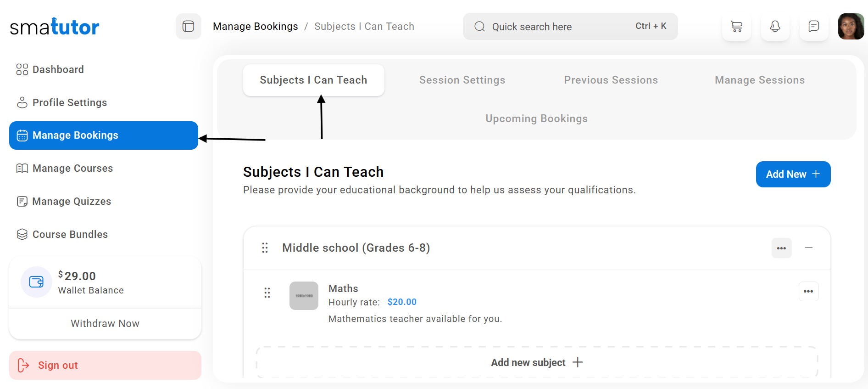
Task: Open Middle school group options menu
Action: click(781, 248)
